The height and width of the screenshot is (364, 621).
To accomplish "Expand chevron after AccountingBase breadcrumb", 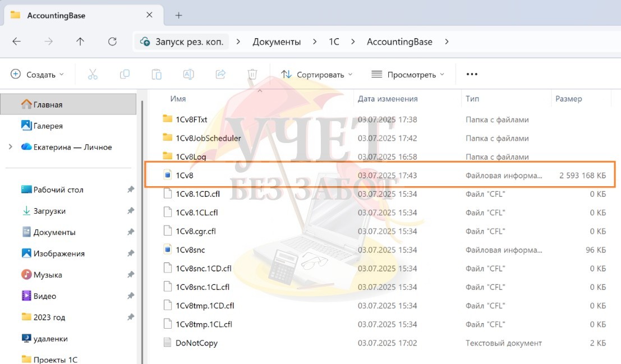I will tap(447, 42).
